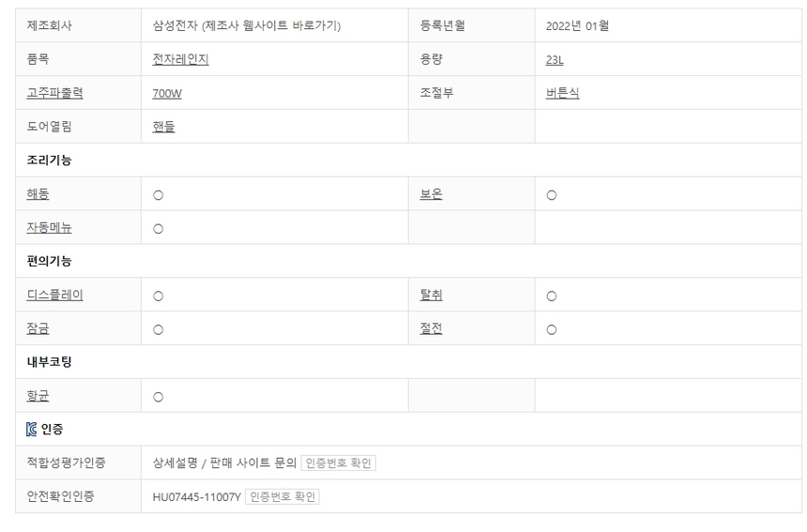Open the 항균 coating link
The image size is (807, 532).
click(x=38, y=396)
